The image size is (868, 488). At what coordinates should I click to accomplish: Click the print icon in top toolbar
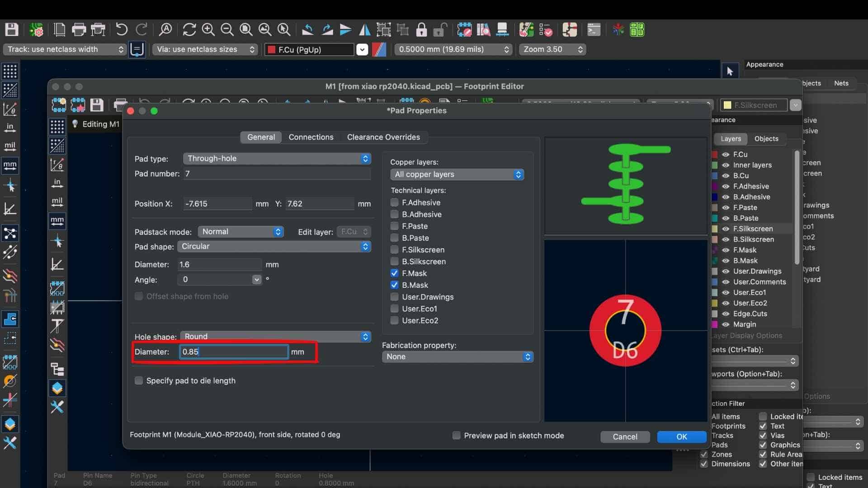click(79, 30)
